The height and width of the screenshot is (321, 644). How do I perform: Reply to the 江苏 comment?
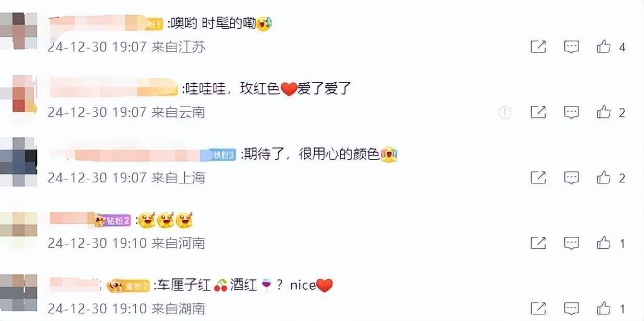click(571, 47)
